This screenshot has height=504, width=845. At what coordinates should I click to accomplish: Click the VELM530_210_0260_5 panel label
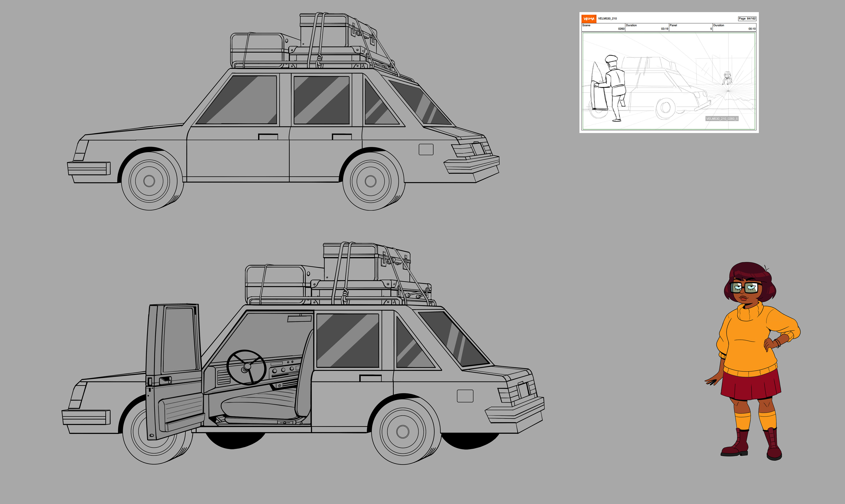click(722, 118)
